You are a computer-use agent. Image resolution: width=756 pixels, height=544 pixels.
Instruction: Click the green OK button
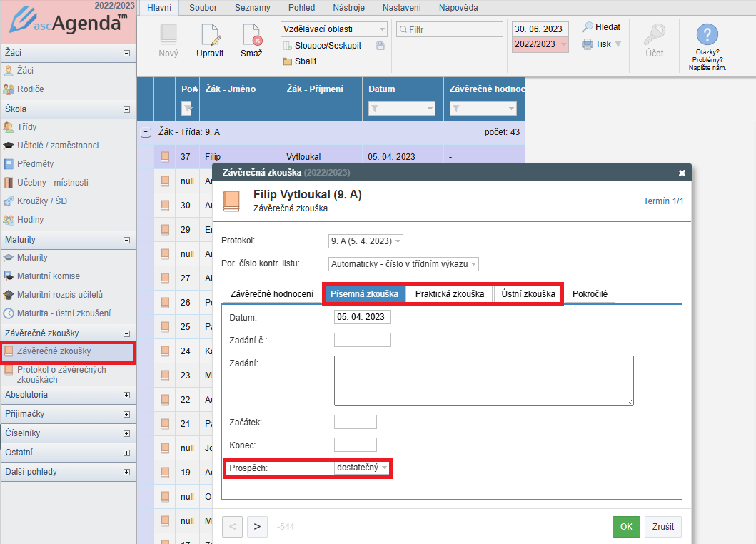[x=626, y=527]
